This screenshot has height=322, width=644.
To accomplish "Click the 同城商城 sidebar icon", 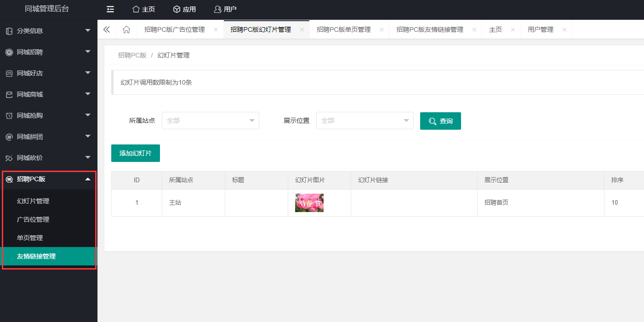I will pyautogui.click(x=9, y=94).
